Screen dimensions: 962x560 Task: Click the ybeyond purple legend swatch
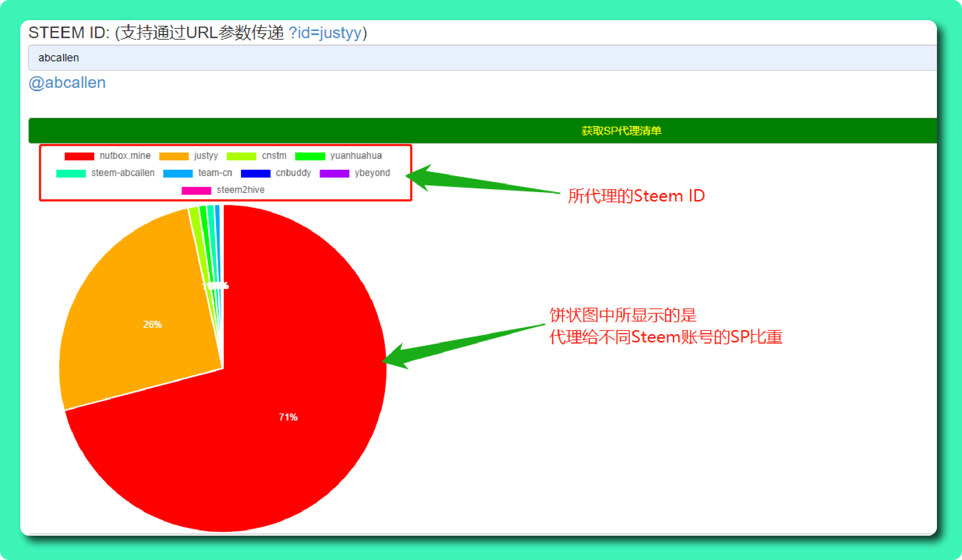[335, 173]
